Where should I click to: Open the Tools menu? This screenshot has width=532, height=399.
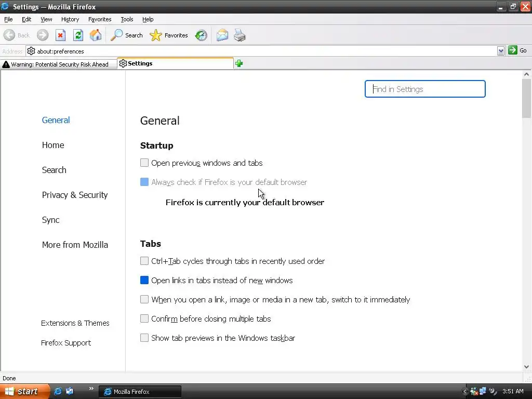[127, 19]
